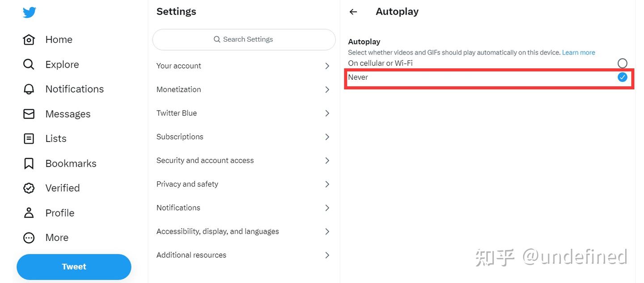Go back using the left arrow
The width and height of the screenshot is (644, 283).
[353, 12]
